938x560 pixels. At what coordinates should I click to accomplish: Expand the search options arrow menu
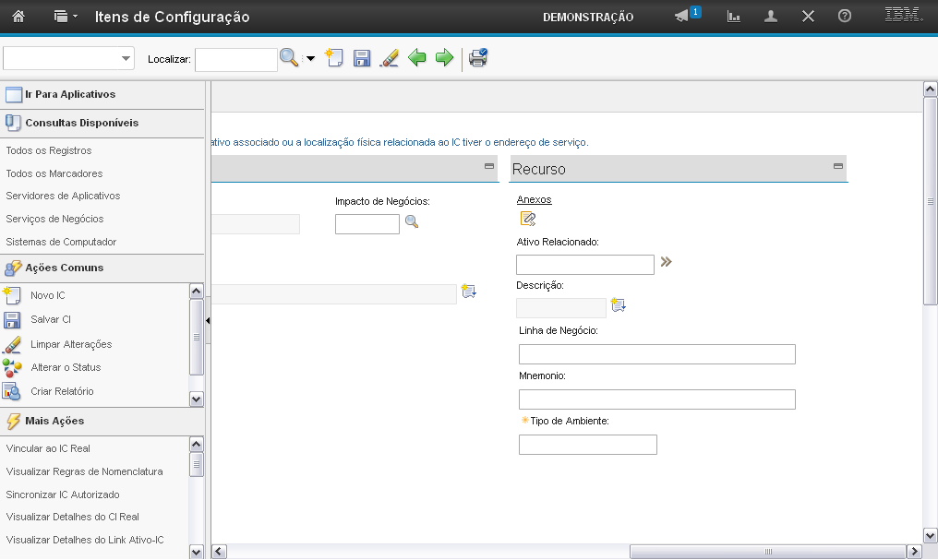310,58
